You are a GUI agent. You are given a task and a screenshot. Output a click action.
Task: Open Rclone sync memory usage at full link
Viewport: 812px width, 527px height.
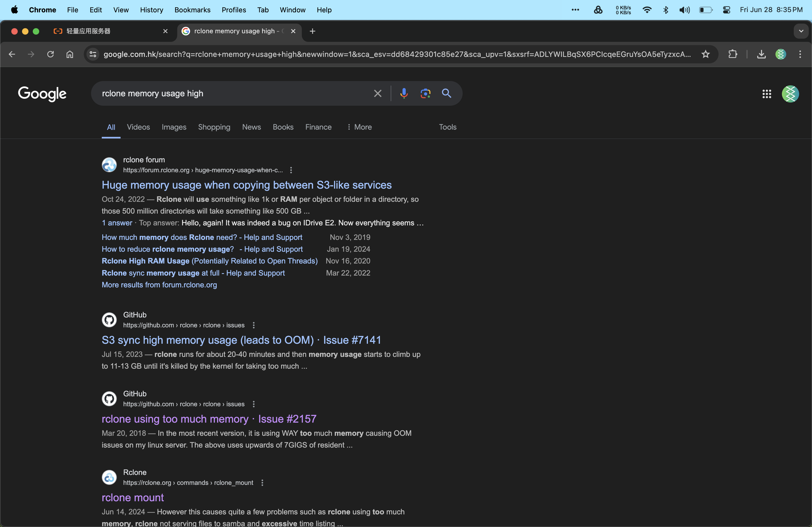pyautogui.click(x=193, y=273)
